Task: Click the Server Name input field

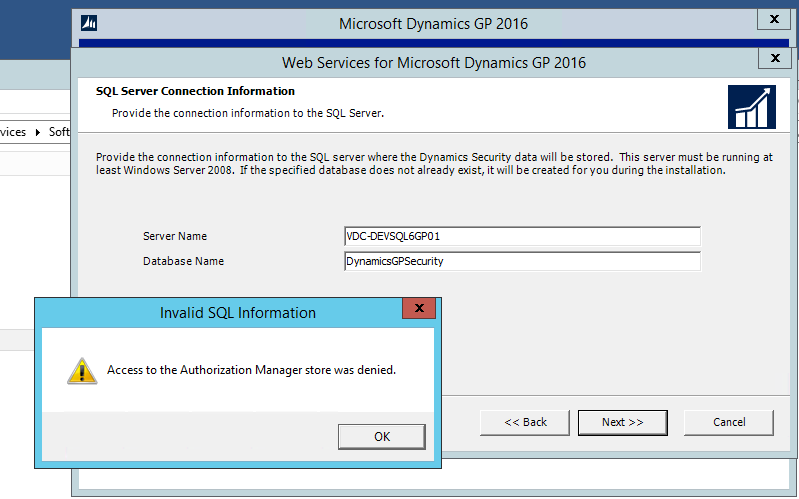Action: tap(522, 236)
